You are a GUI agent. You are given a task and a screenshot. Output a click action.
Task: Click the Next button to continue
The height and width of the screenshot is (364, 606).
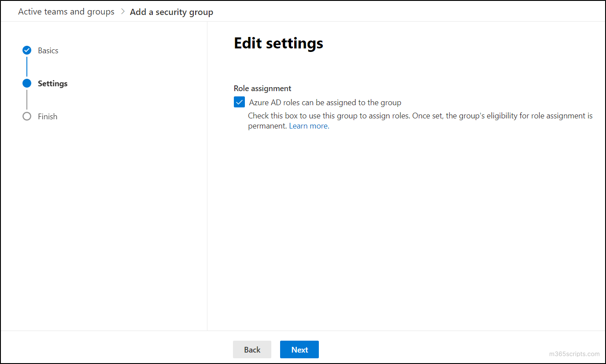(299, 349)
